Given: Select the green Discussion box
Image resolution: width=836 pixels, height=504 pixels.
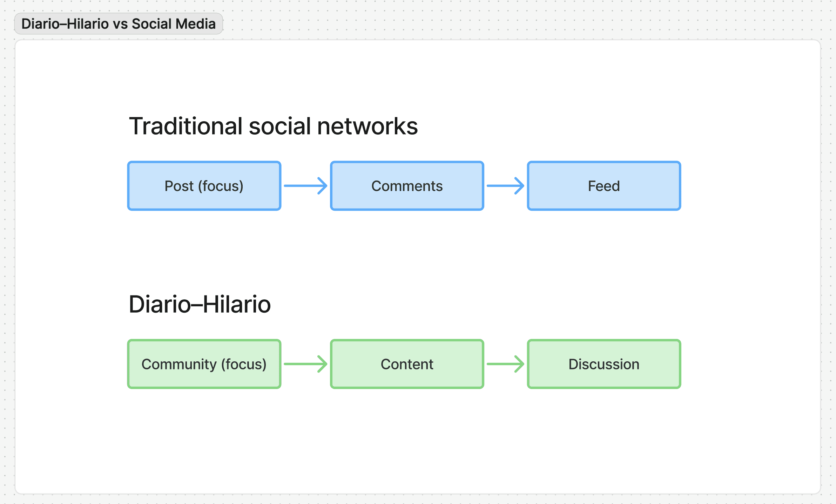Looking at the screenshot, I should click(604, 364).
